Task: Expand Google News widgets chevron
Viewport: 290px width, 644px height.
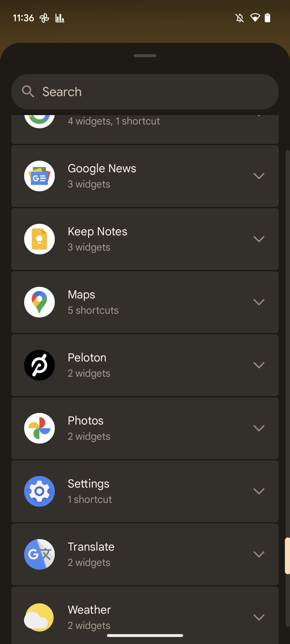Action: (259, 176)
